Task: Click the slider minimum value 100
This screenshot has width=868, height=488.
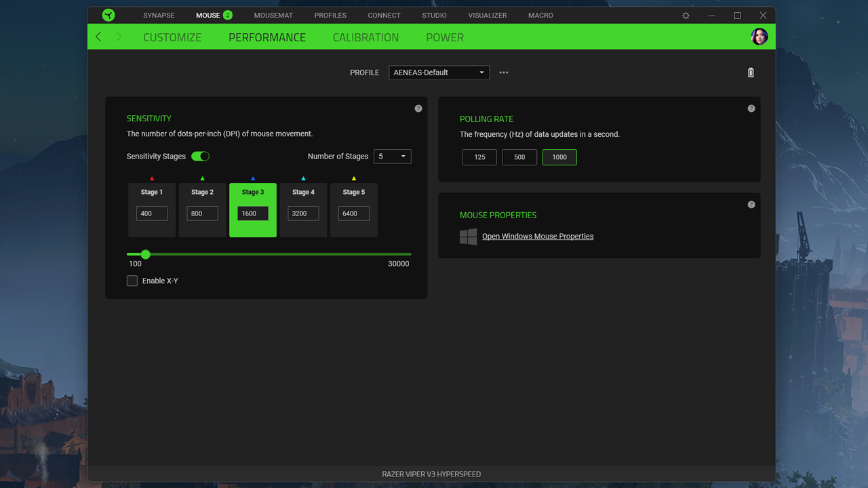Action: click(x=135, y=264)
